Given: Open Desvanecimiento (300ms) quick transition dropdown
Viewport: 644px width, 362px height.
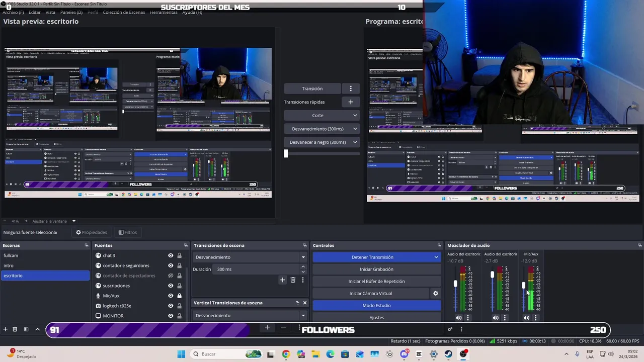Looking at the screenshot, I should coord(322,129).
